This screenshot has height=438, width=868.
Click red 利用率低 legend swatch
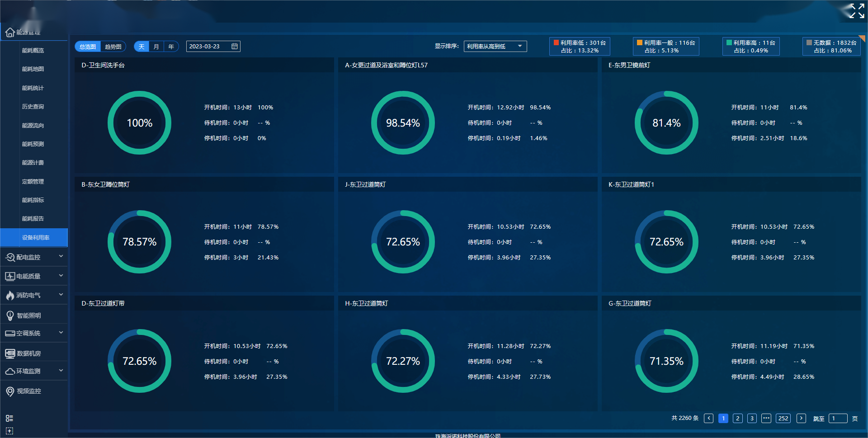(557, 42)
